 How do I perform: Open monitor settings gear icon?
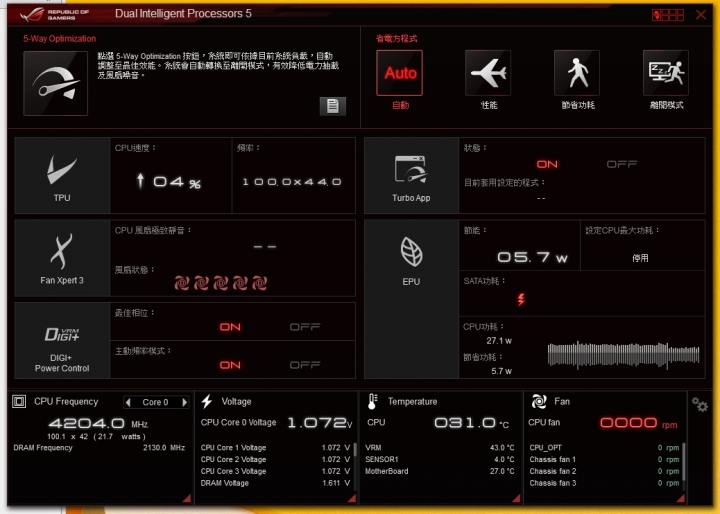[700, 405]
